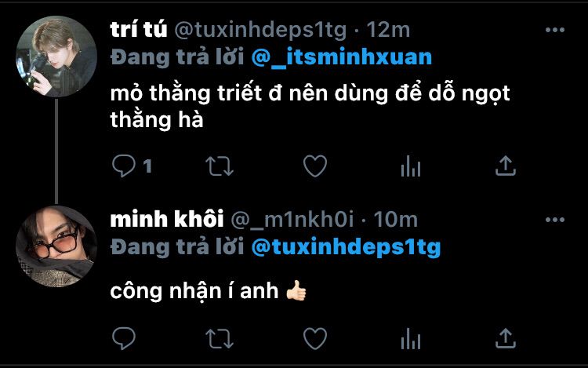
Task: Open trí tú display name
Action: coord(136,30)
